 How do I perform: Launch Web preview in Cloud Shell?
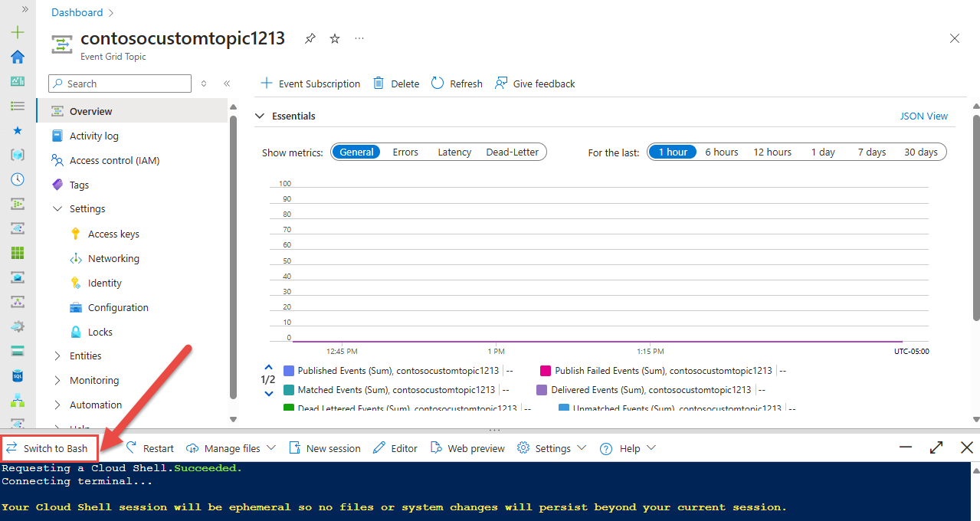pyautogui.click(x=467, y=447)
